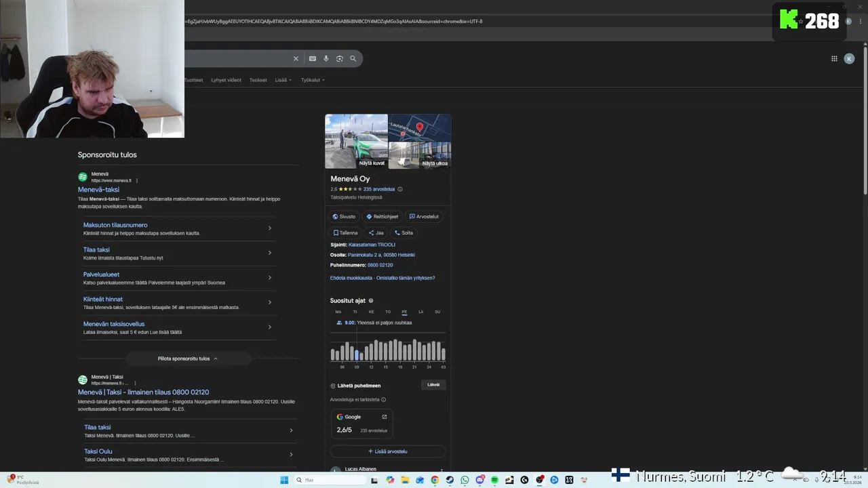
Task: Click info icon next to 235 arvostelua
Action: coord(400,189)
